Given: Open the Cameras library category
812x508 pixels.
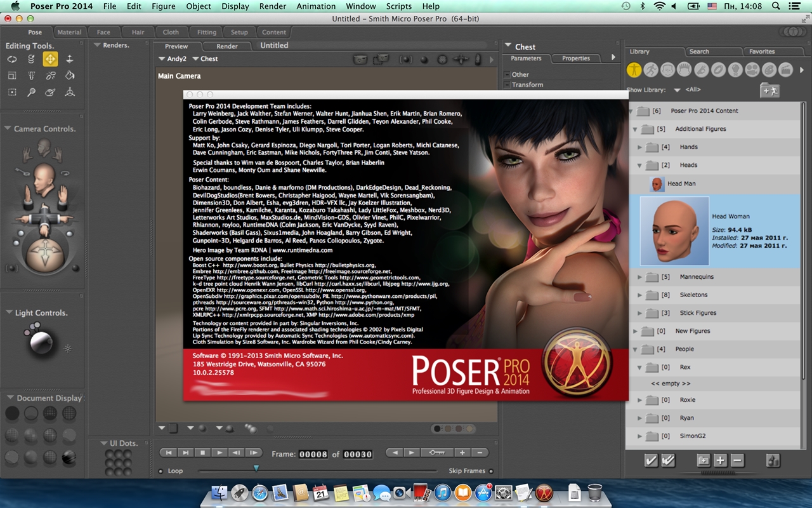Looking at the screenshot, I should click(x=752, y=70).
